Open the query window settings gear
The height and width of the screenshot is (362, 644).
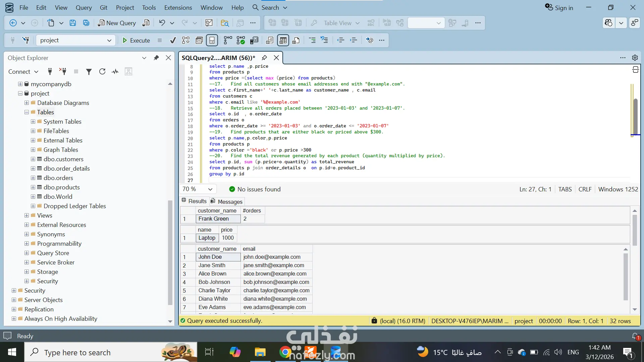635,58
